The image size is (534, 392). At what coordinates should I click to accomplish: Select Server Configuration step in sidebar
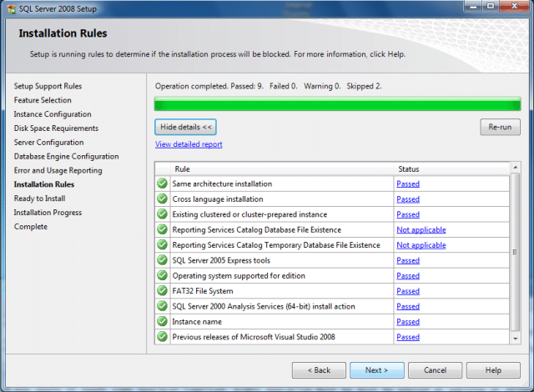pyautogui.click(x=48, y=143)
